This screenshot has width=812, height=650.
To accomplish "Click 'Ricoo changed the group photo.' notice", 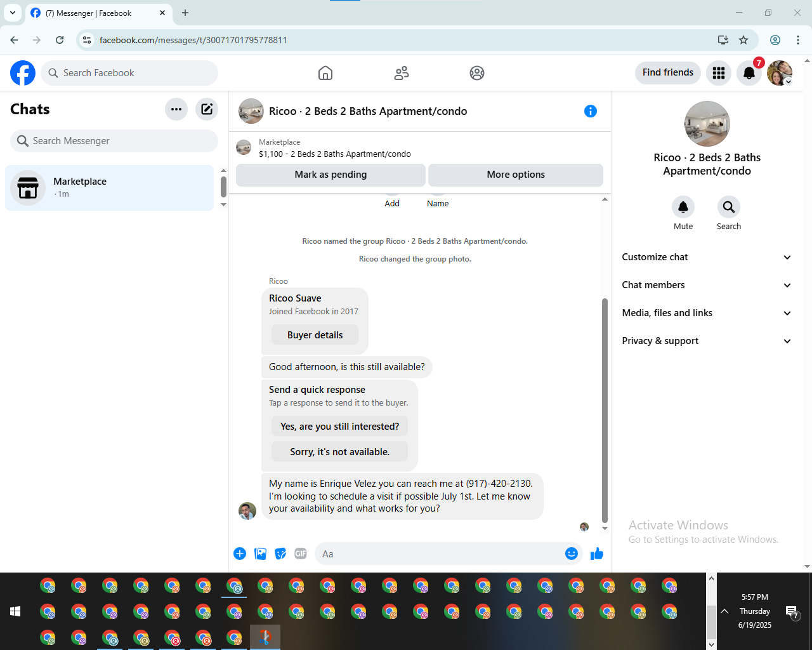I will (415, 259).
